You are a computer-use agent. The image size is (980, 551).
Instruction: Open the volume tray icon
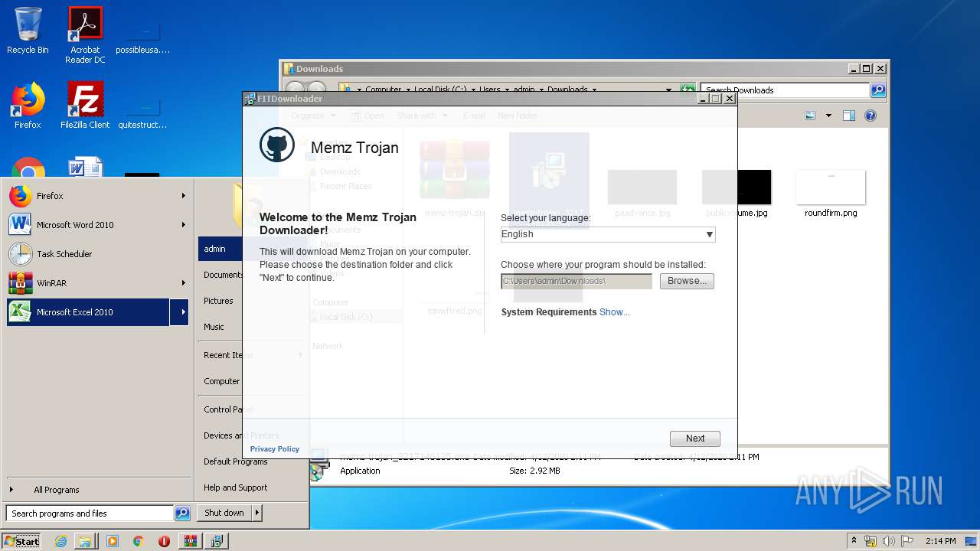[890, 541]
